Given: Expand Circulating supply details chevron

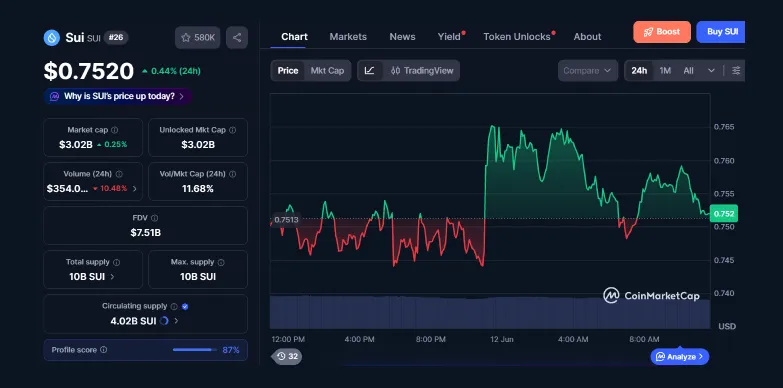Looking at the screenshot, I should click(176, 321).
